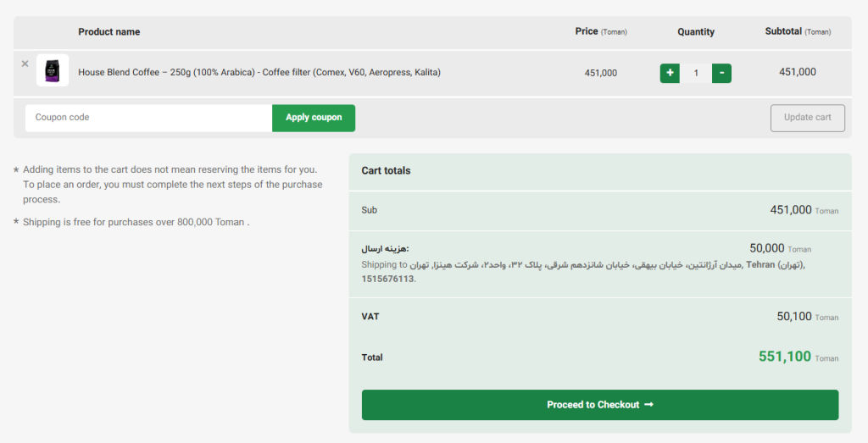
Task: Remove House Blend Coffee from the cart
Action: [25, 64]
